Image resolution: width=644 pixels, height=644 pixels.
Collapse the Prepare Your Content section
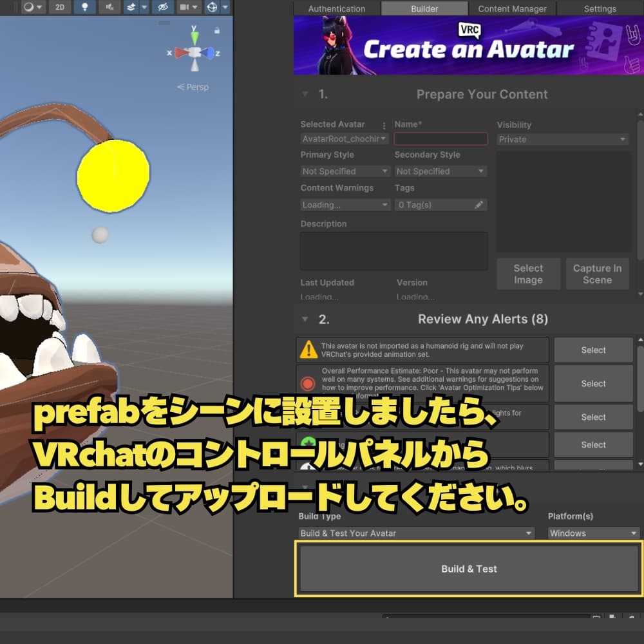click(x=305, y=94)
